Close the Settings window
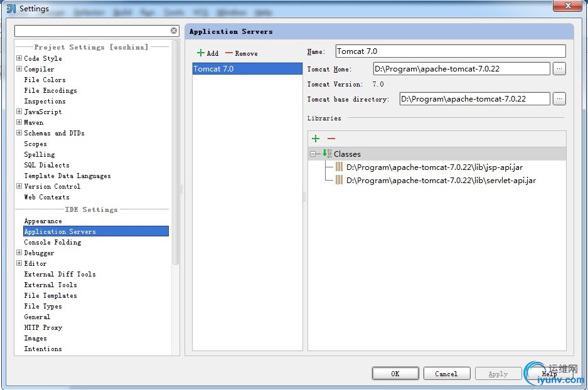The height and width of the screenshot is (390, 588). pos(568,6)
